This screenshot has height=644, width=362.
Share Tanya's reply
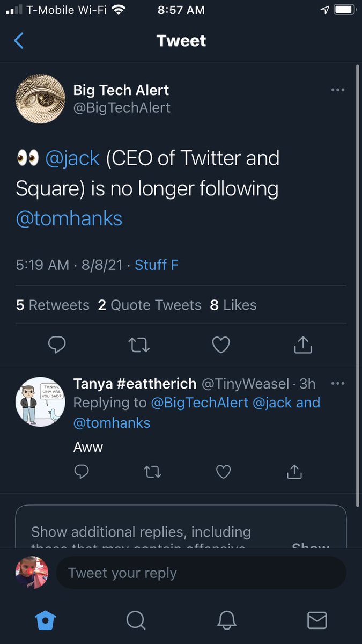click(x=294, y=472)
